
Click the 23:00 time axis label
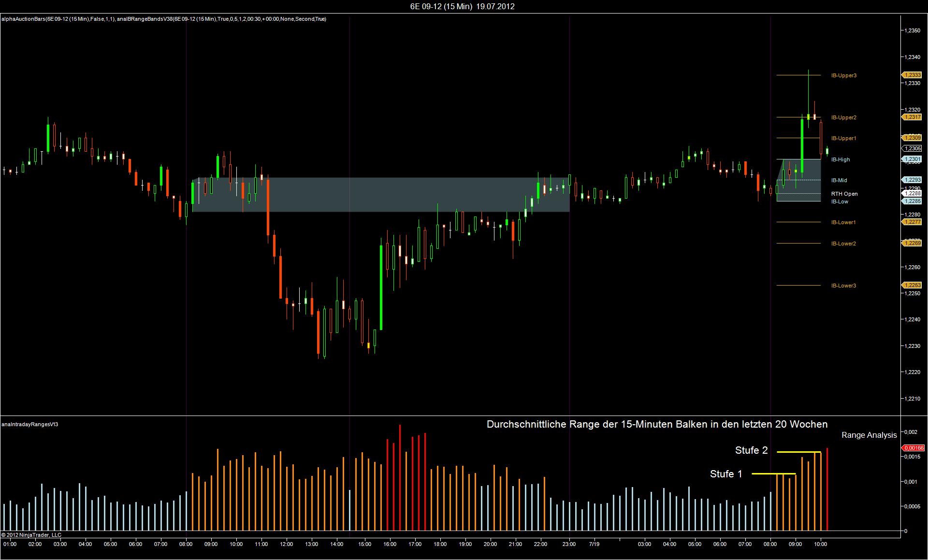tap(569, 544)
